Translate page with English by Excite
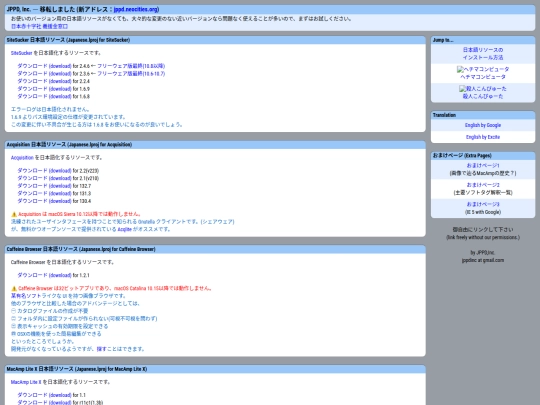The width and height of the screenshot is (540, 405). [483, 137]
